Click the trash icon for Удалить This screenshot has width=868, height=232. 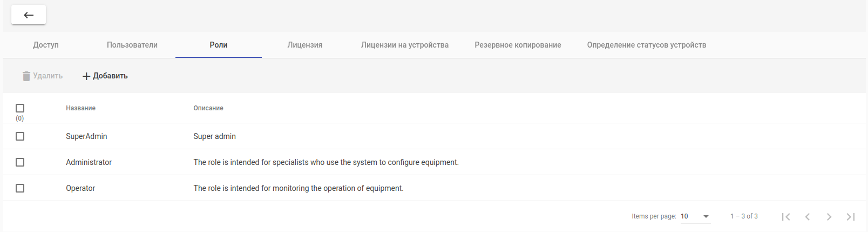click(x=26, y=76)
